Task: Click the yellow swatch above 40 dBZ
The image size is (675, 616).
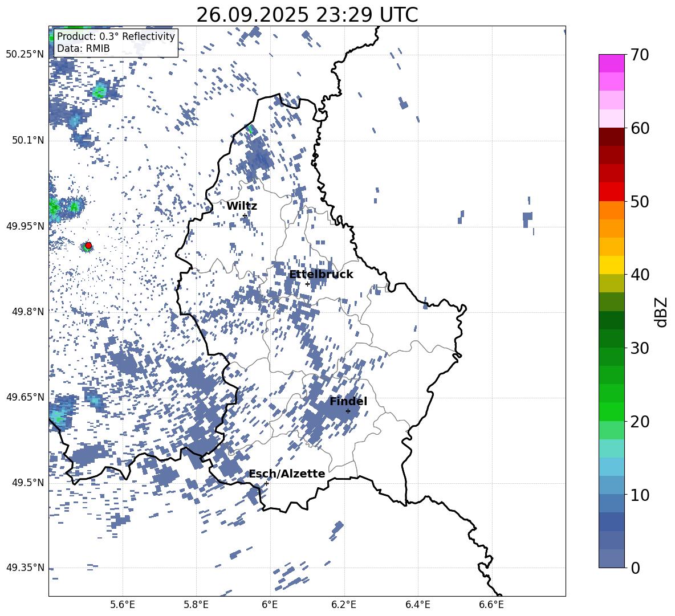Action: 611,265
